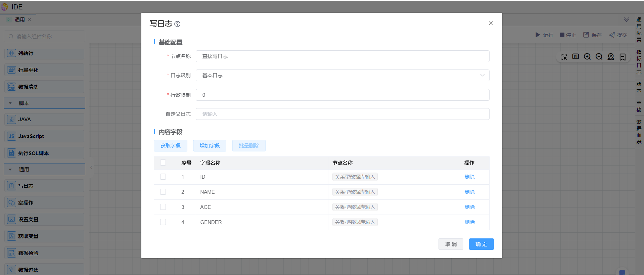Click the zoom in canvas icon

click(x=587, y=57)
